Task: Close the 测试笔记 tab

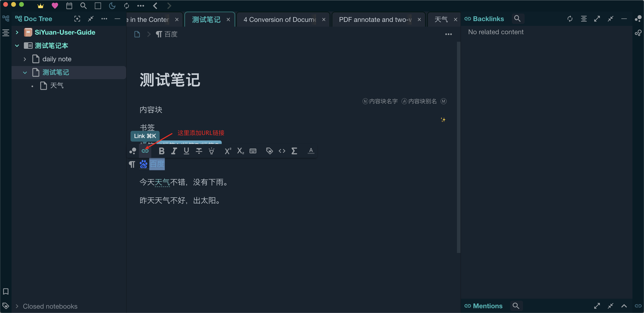Action: 228,19
